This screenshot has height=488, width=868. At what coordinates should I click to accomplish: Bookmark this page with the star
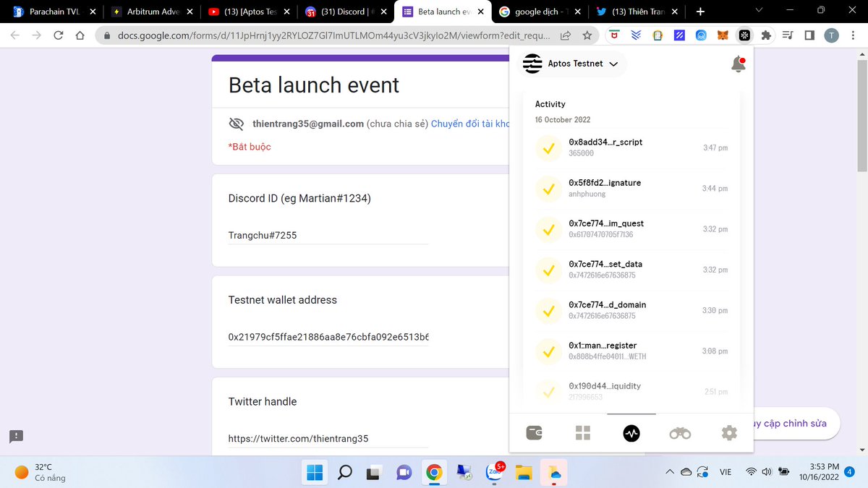point(587,35)
